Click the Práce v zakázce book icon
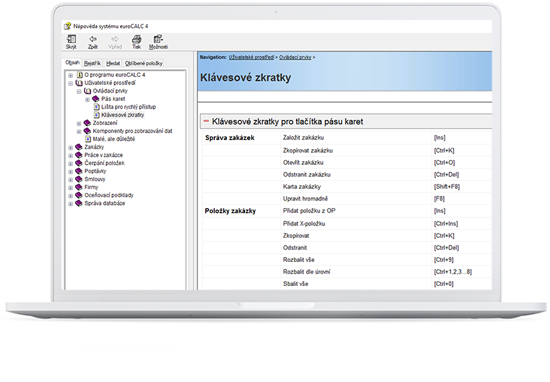550x382 pixels. point(79,155)
